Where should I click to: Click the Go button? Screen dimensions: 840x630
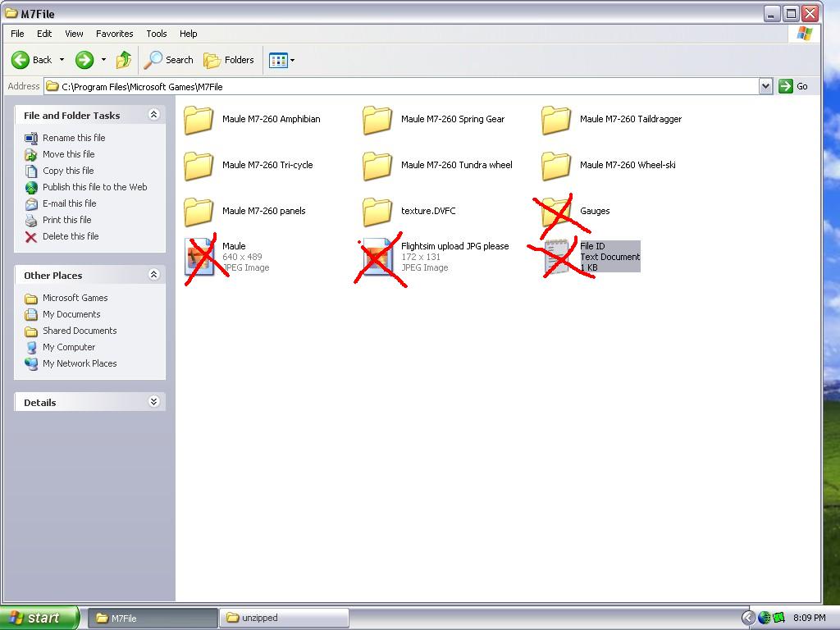pyautogui.click(x=793, y=86)
